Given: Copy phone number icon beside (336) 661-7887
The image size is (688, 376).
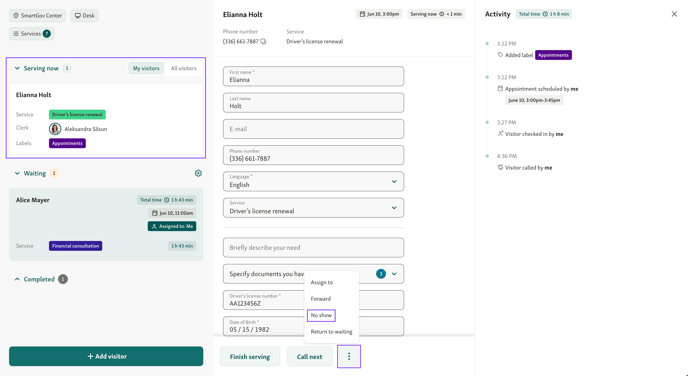Looking at the screenshot, I should click(x=263, y=42).
